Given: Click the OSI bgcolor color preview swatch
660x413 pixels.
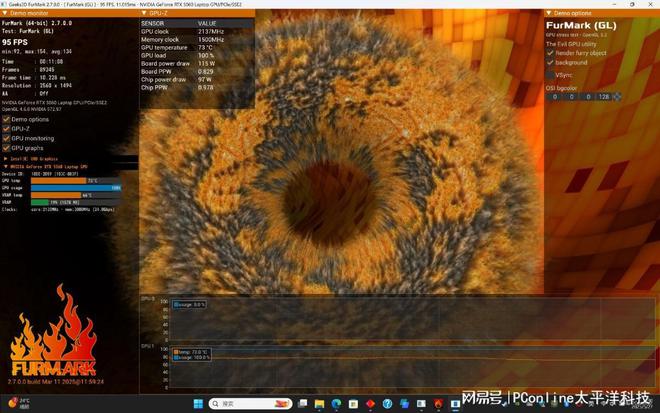Looking at the screenshot, I should (x=617, y=97).
